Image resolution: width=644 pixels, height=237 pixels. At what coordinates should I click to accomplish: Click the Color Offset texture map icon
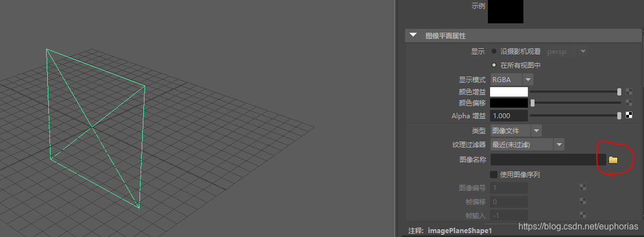629,103
